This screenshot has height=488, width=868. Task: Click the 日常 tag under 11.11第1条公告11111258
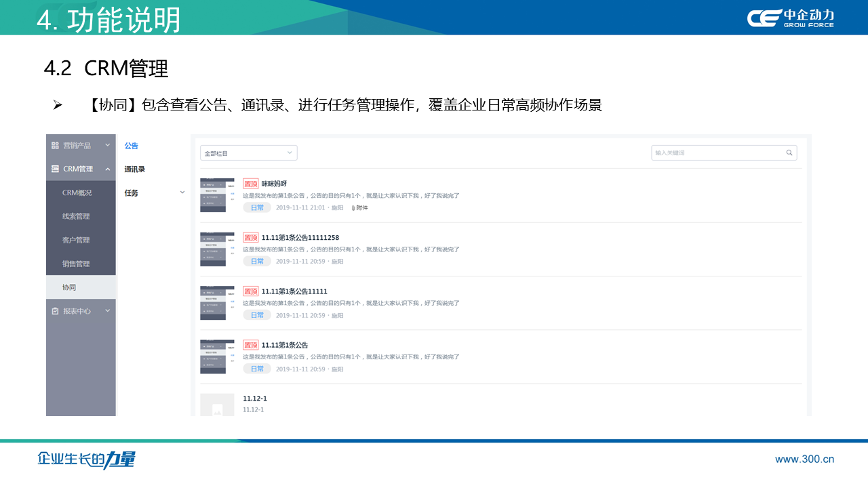point(257,261)
